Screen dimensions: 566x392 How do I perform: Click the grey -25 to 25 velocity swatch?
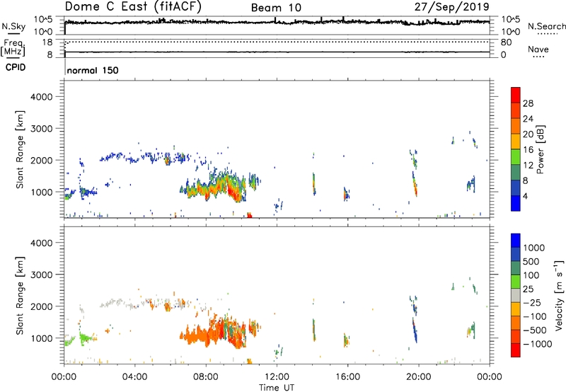516,295
